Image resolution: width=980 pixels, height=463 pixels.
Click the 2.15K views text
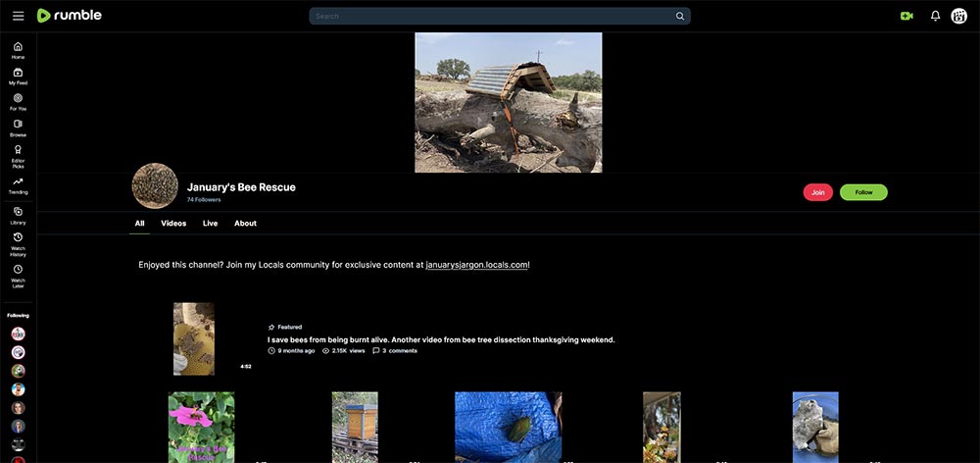(x=348, y=351)
